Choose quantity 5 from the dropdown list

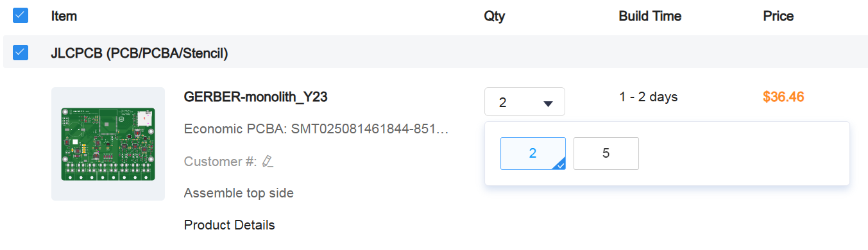[x=606, y=154]
